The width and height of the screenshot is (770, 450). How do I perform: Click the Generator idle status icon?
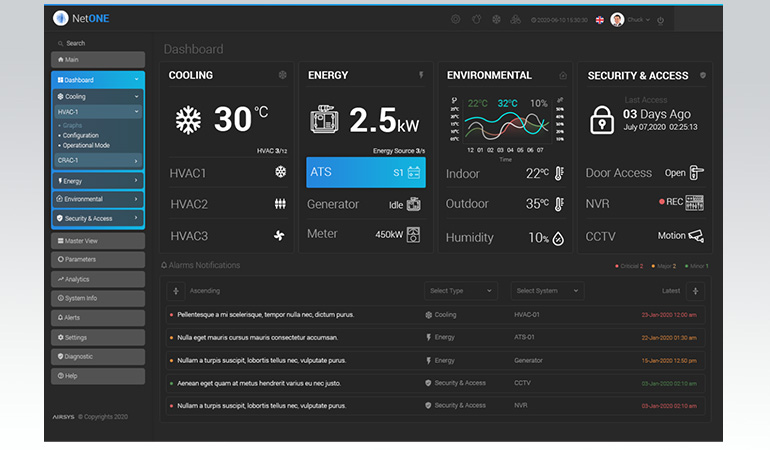point(414,204)
